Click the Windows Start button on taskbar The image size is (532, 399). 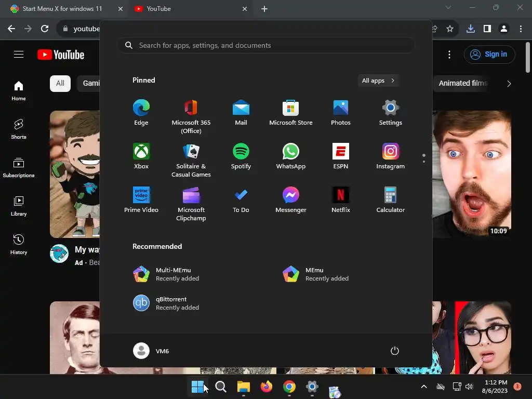click(x=197, y=387)
